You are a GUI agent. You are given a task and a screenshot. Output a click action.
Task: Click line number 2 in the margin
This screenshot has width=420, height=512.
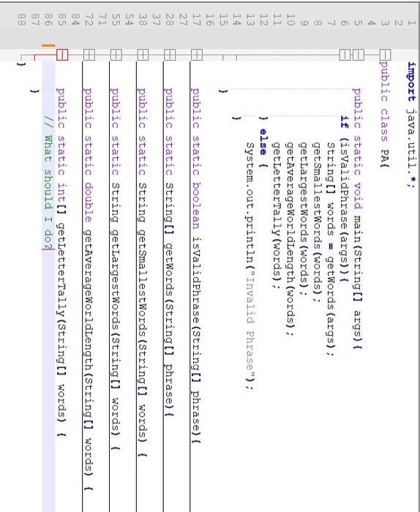coord(398,23)
